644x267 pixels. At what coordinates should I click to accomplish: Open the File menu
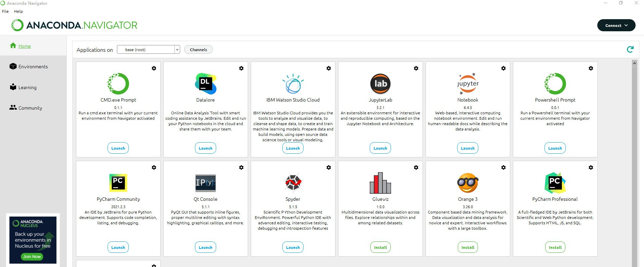5,11
